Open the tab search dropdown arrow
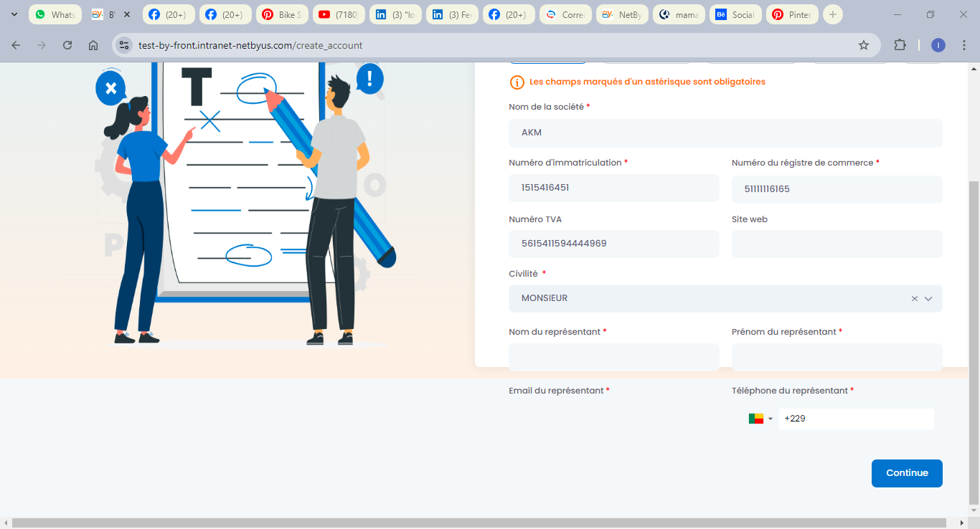Image resolution: width=980 pixels, height=529 pixels. [x=14, y=14]
